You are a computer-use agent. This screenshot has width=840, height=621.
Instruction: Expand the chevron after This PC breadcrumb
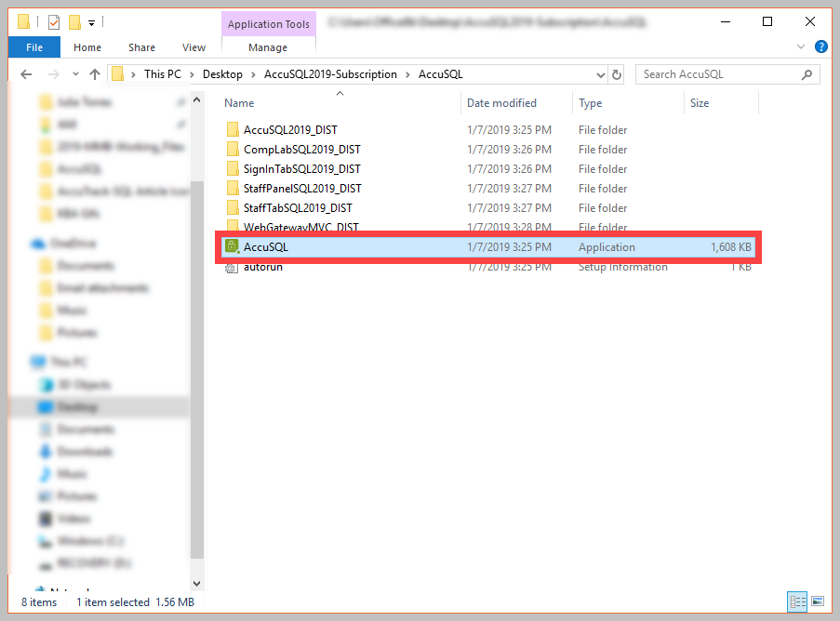click(x=192, y=75)
